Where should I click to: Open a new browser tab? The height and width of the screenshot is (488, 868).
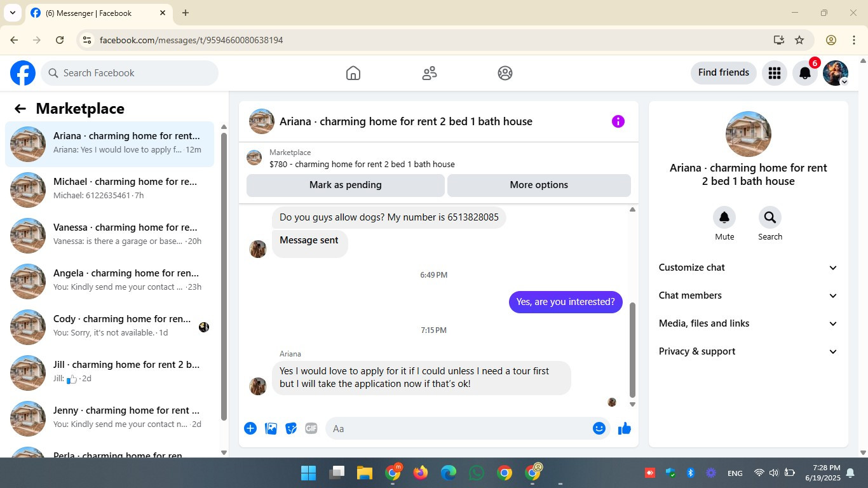186,13
